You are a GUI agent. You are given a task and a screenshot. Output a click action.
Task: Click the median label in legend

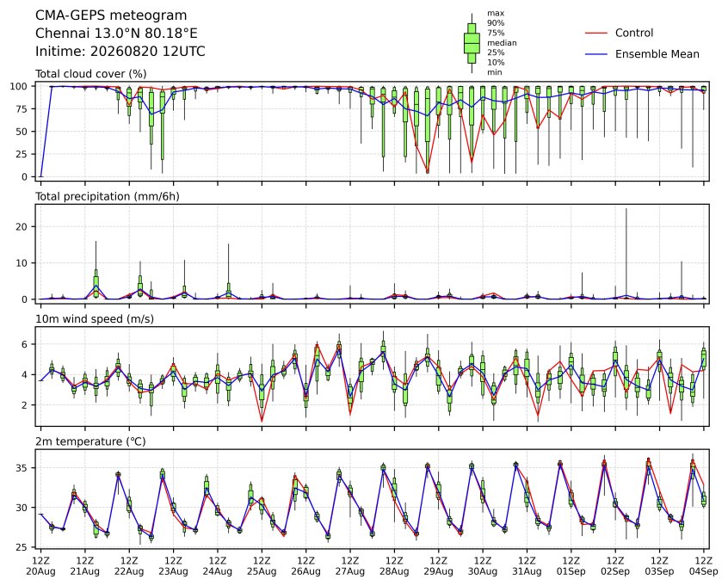(502, 43)
